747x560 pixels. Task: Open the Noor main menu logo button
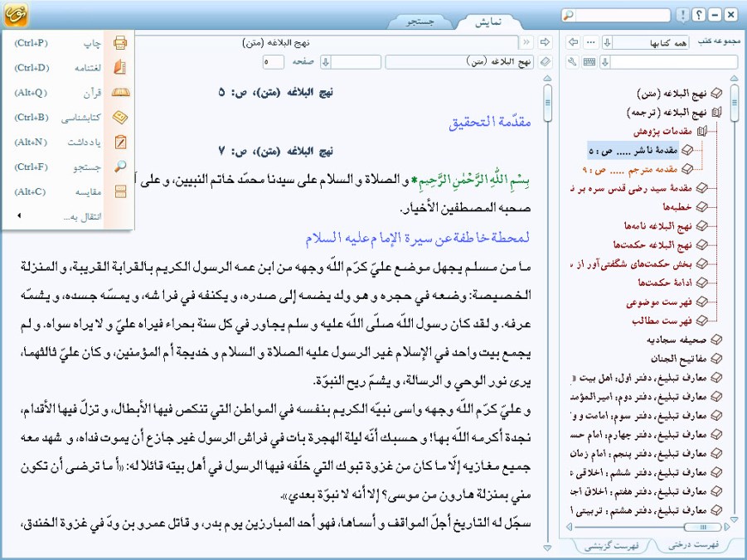pyautogui.click(x=16, y=14)
